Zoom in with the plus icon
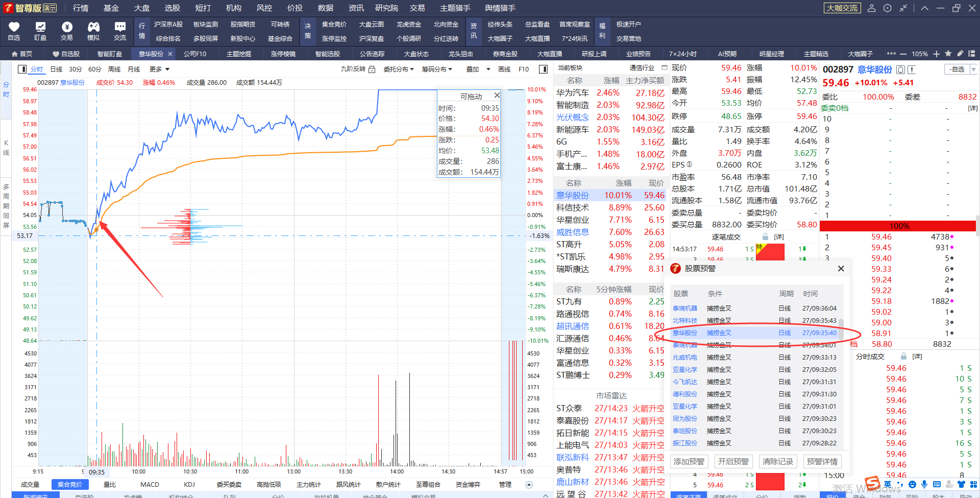Screen dimensions: 980x498 (936, 54)
